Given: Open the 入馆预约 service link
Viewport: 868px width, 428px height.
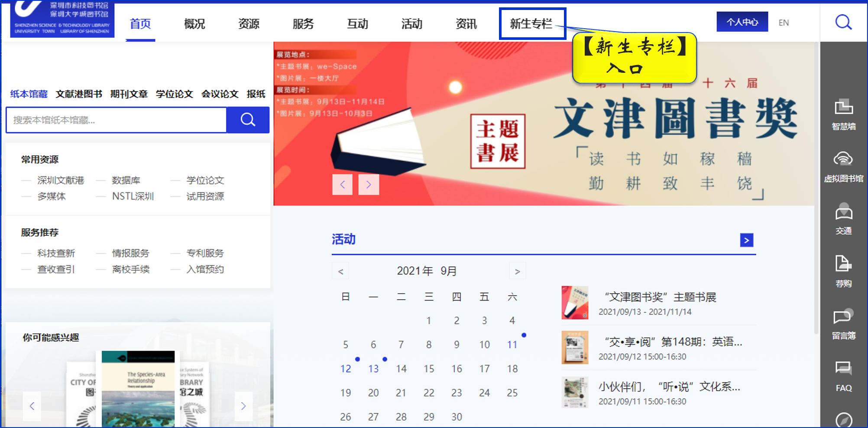Looking at the screenshot, I should [205, 269].
